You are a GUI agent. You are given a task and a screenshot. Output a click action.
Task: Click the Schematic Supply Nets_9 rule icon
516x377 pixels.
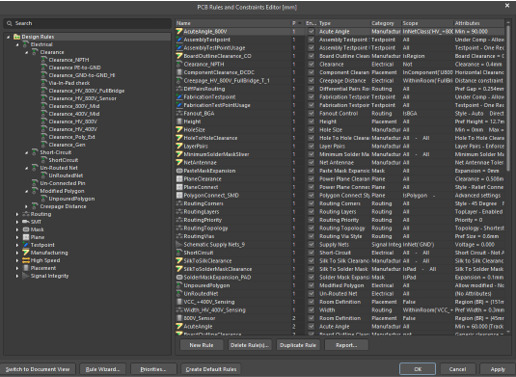coord(179,245)
